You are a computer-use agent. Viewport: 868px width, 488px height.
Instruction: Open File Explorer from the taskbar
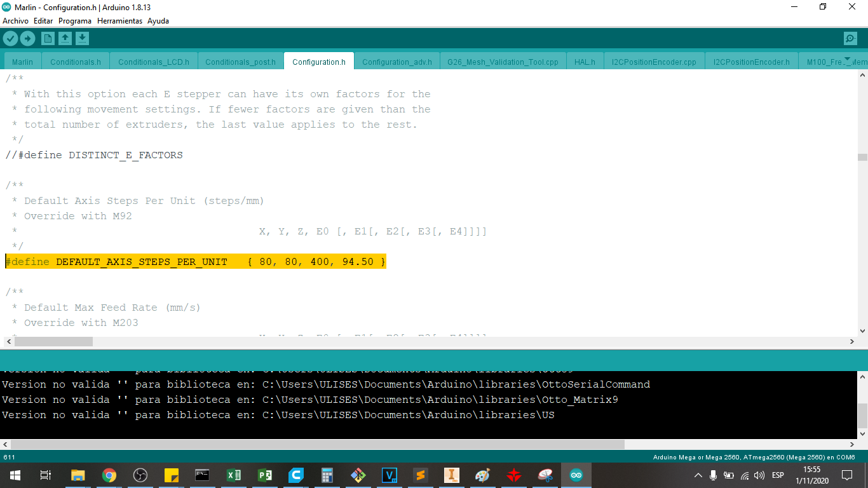tap(78, 475)
